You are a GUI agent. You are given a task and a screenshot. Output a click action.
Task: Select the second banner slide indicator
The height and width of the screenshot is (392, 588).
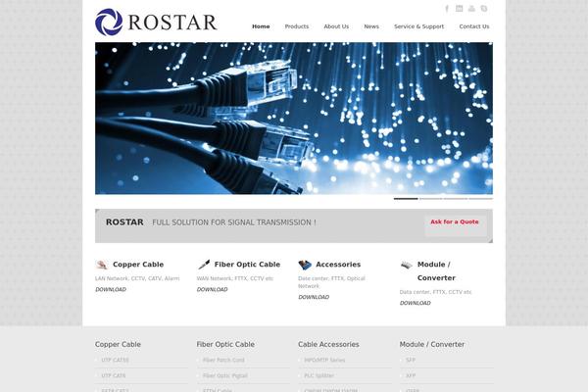coord(430,198)
